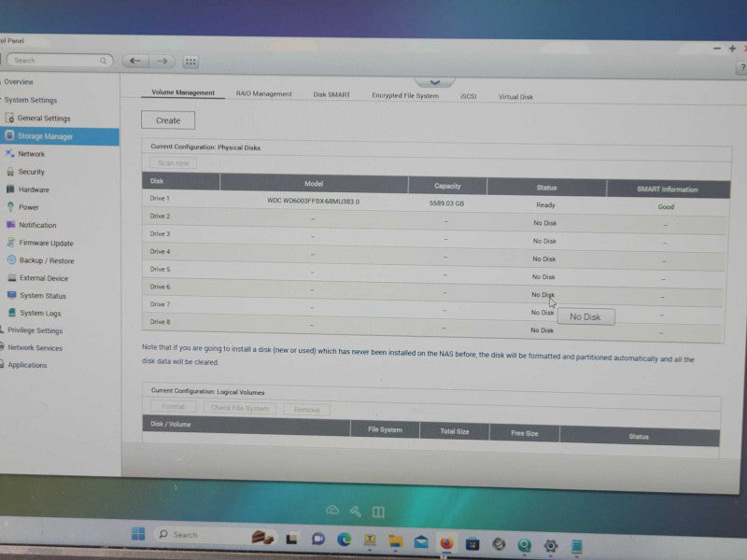Screen dimensions: 747x560
Task: Click the Good SMART link for Drive 1
Action: pyautogui.click(x=666, y=206)
